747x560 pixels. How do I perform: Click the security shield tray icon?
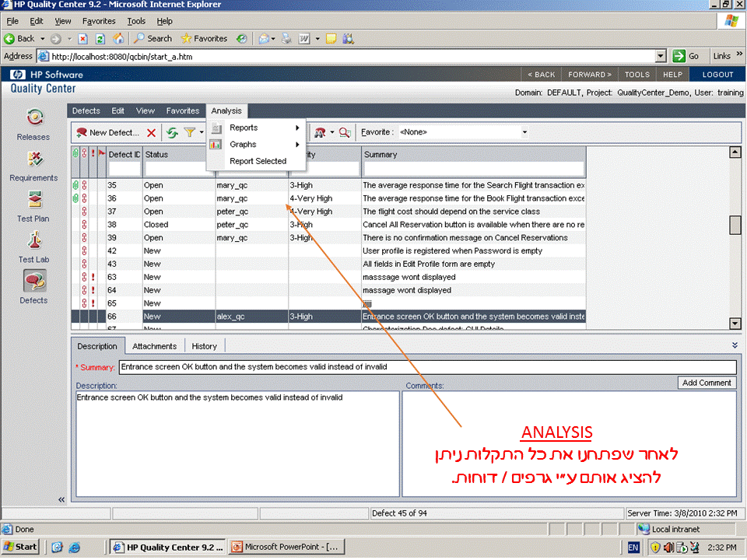click(x=655, y=548)
